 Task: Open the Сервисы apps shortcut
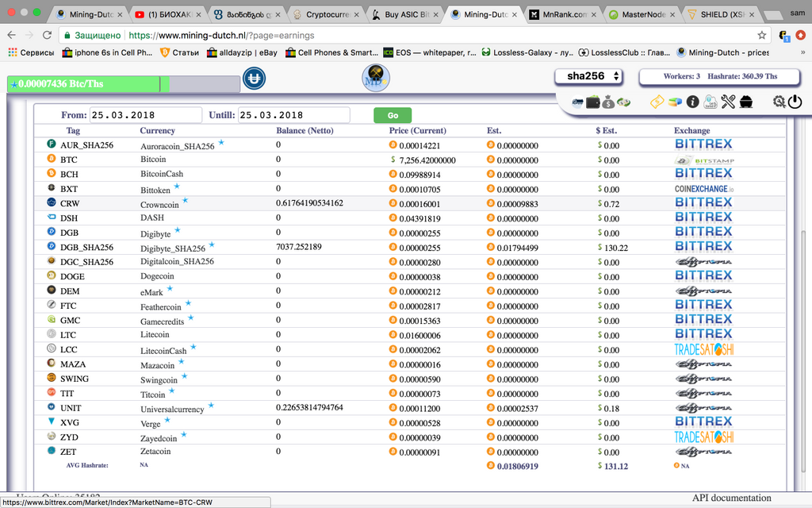coord(31,52)
